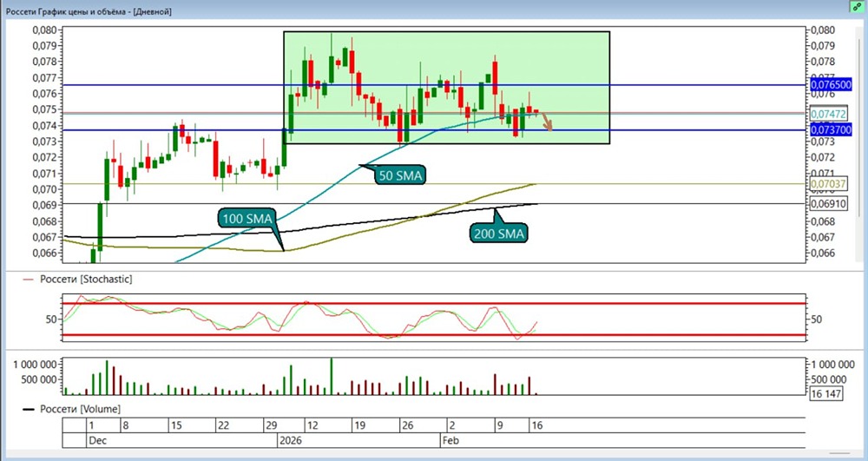Screen dimensions: 868x461
Task: Select the green consolidation rectangle area
Action: click(x=447, y=88)
